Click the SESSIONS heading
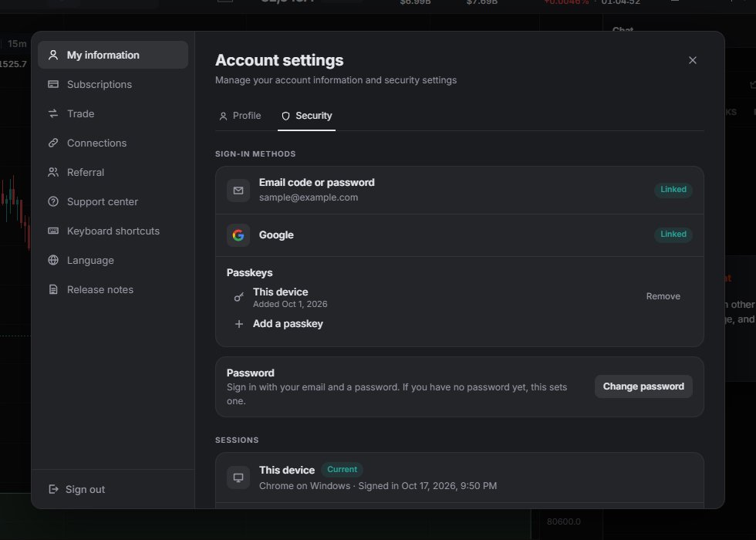Image resolution: width=756 pixels, height=540 pixels. tap(237, 440)
